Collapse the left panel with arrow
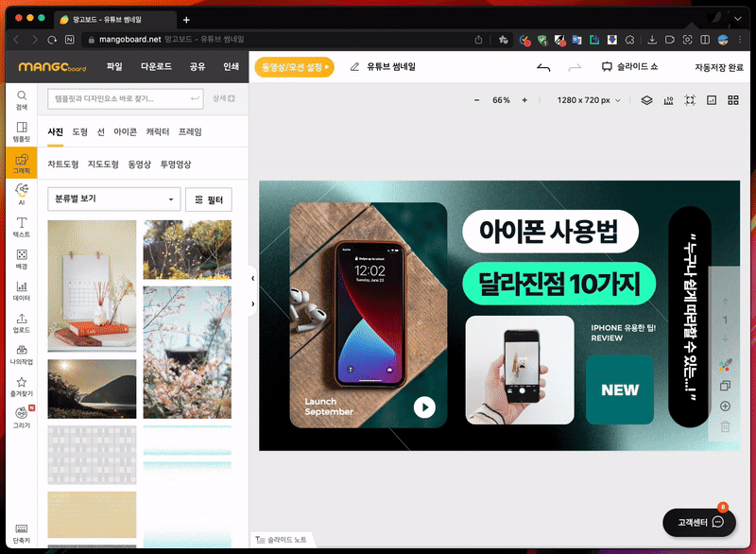756x554 pixels. [252, 278]
